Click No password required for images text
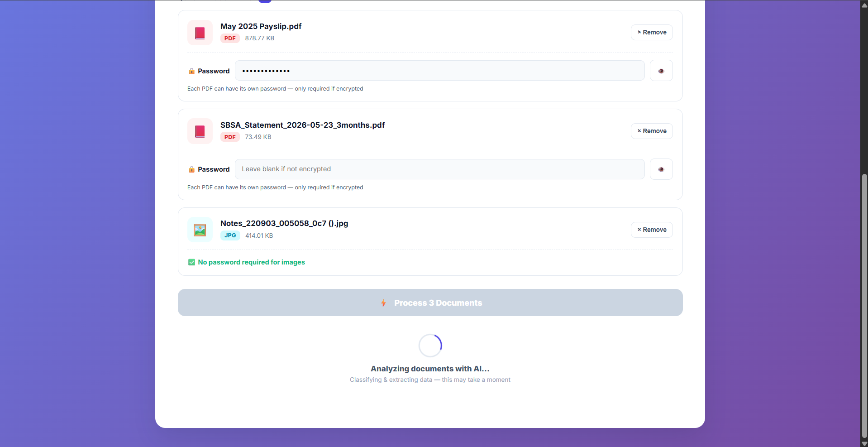This screenshot has height=447, width=868. [x=252, y=262]
